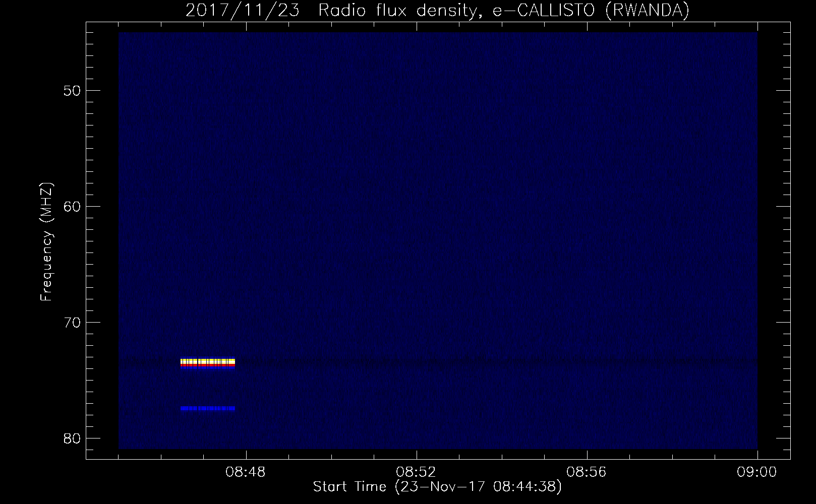Click the 08:48 time tick label

click(x=246, y=472)
